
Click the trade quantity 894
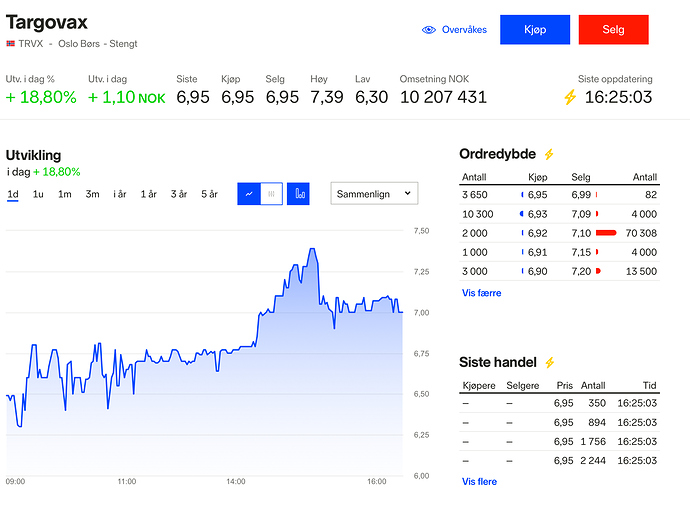coord(597,422)
